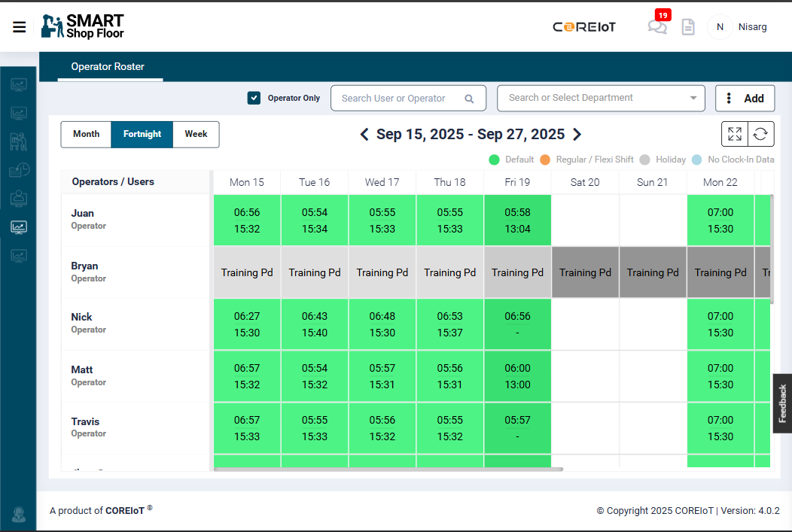This screenshot has height=532, width=792.
Task: Uncheck the Operator Only checkbox
Action: [x=254, y=98]
